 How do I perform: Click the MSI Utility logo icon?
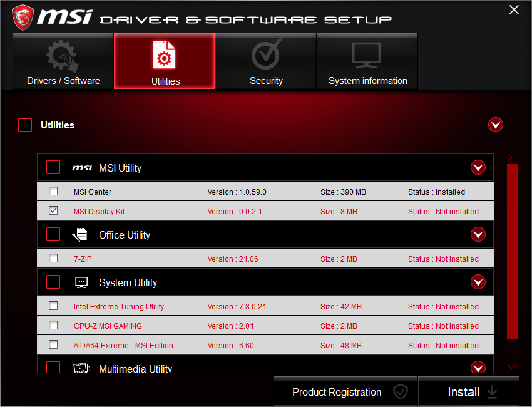click(82, 167)
